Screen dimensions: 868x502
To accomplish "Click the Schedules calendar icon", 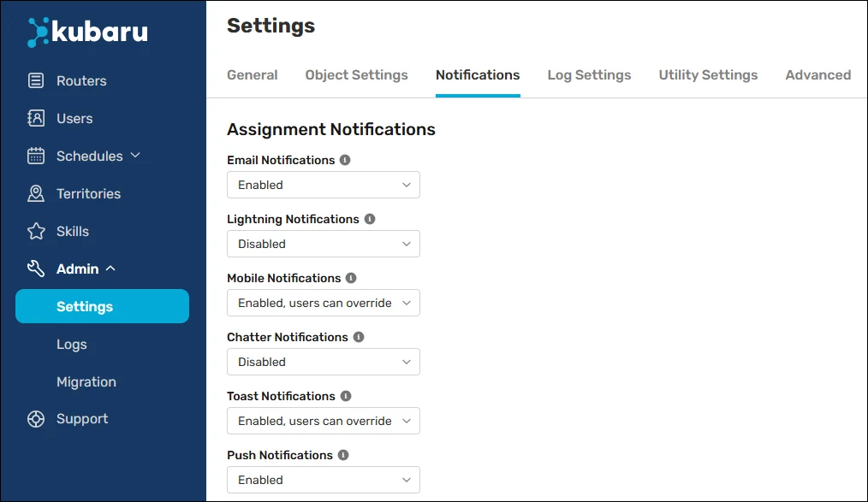I will click(36, 156).
